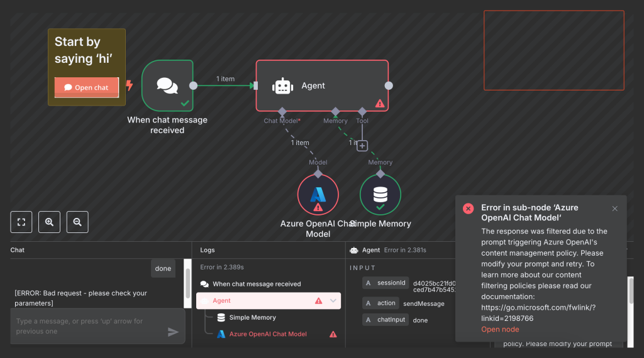Click warning icon on Azure log row
644x358 pixels.
tap(333, 334)
